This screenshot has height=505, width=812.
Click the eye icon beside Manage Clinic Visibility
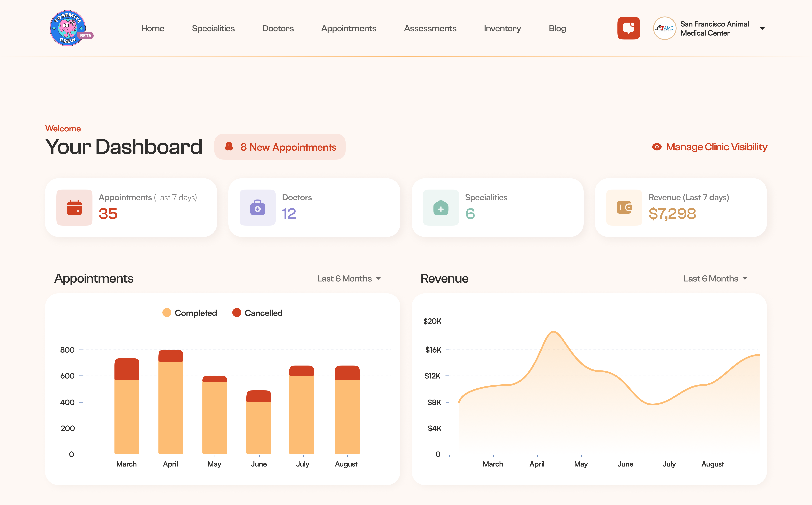click(657, 147)
